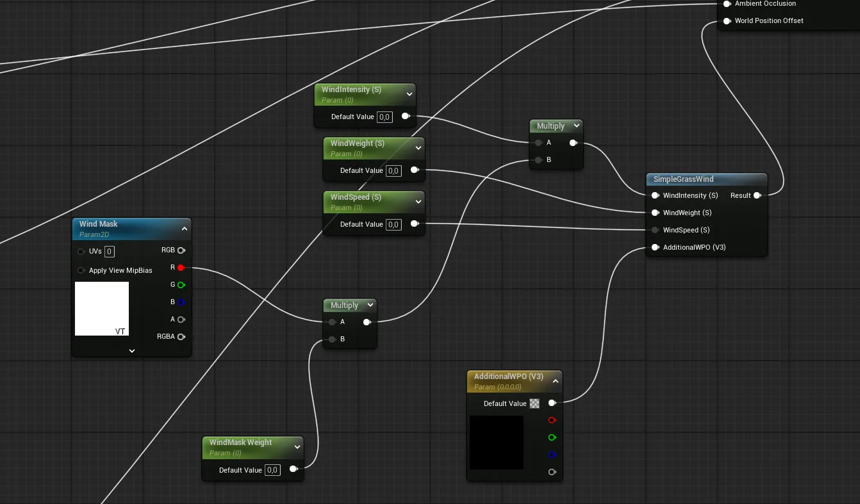
Task: Click the upper Multiply node output pin
Action: (574, 143)
